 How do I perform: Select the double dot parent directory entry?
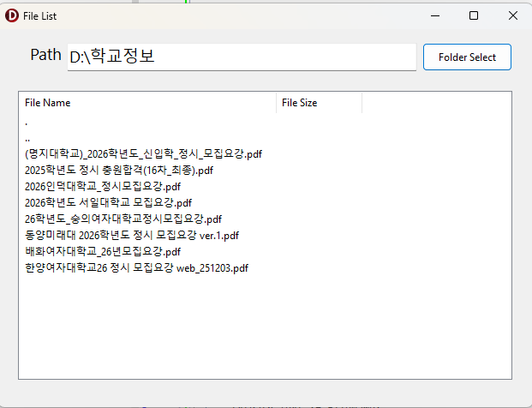(x=27, y=139)
